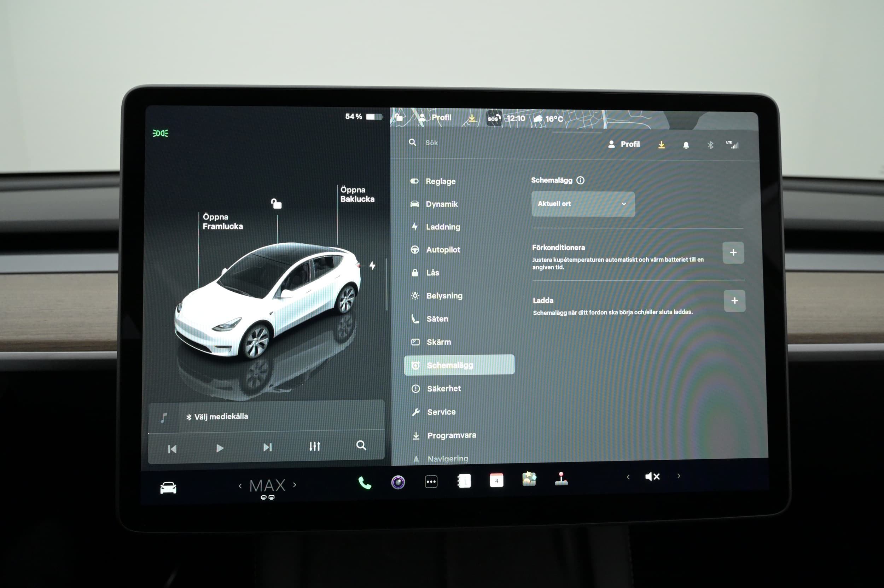The width and height of the screenshot is (884, 588).
Task: Tap the phone icon in the dock
Action: point(364,483)
